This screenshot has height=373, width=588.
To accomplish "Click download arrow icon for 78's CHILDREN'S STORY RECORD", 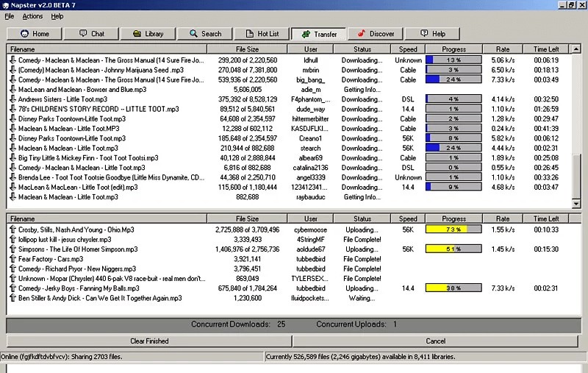I will point(12,109).
